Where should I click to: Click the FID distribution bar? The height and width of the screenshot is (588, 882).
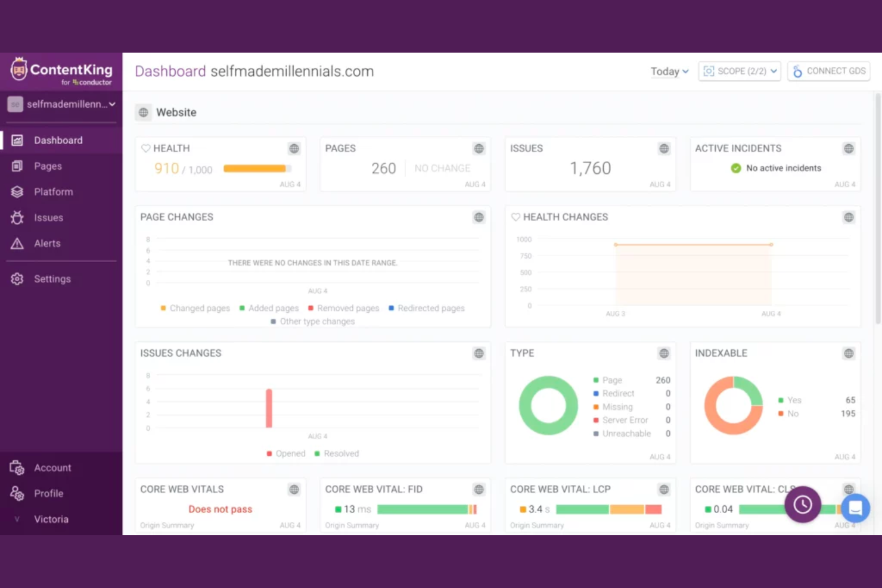coord(427,509)
